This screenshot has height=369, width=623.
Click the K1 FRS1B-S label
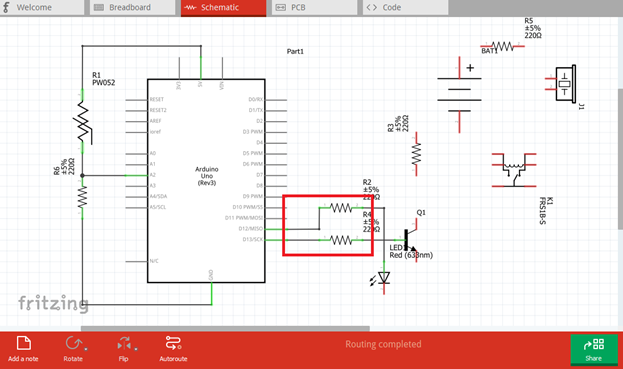[546, 211]
